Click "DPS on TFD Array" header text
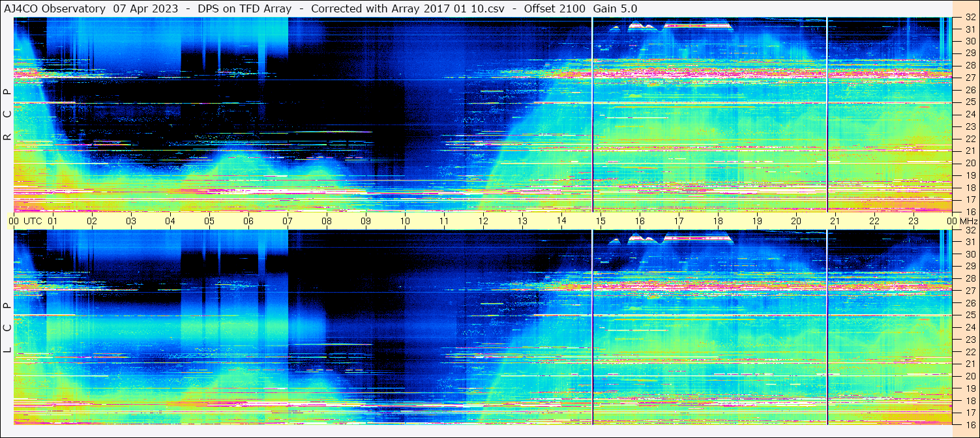Screen dimensions: 980x438 coord(245,9)
